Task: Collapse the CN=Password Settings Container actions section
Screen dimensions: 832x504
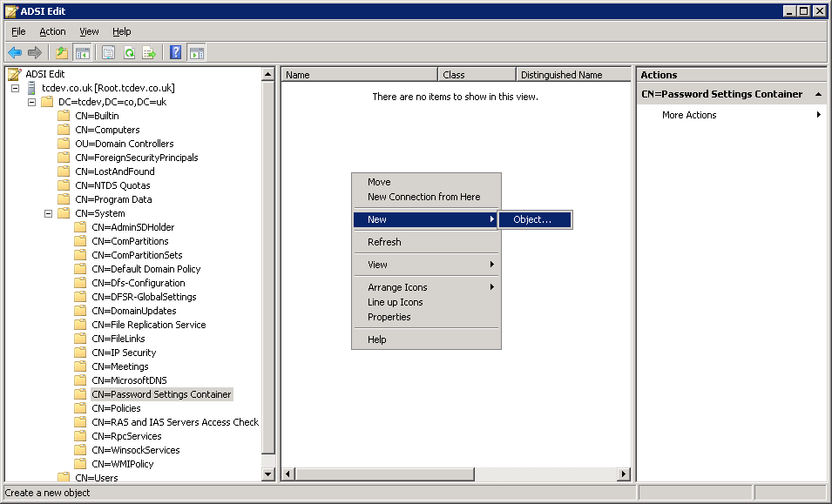Action: click(x=819, y=94)
